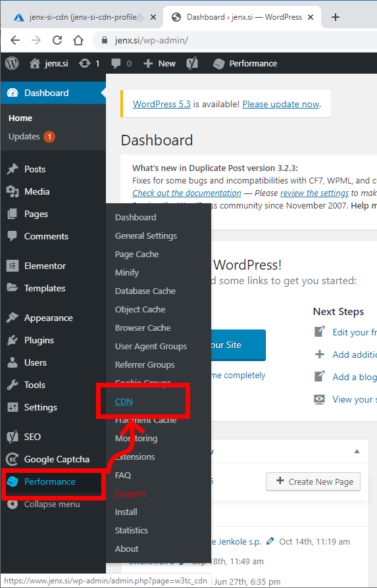Screen dimensions: 377x588
Task: Open Minify submenu item
Action: [x=127, y=273]
